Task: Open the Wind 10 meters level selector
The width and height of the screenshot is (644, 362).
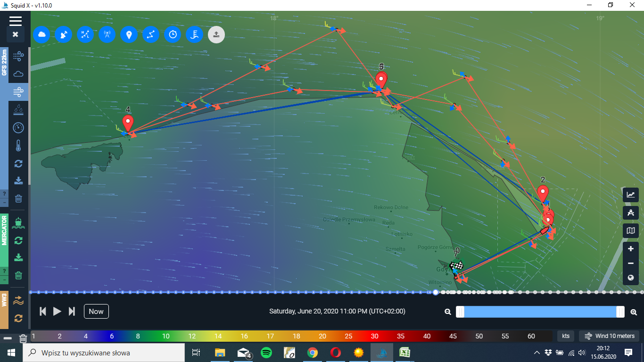Action: [610, 336]
